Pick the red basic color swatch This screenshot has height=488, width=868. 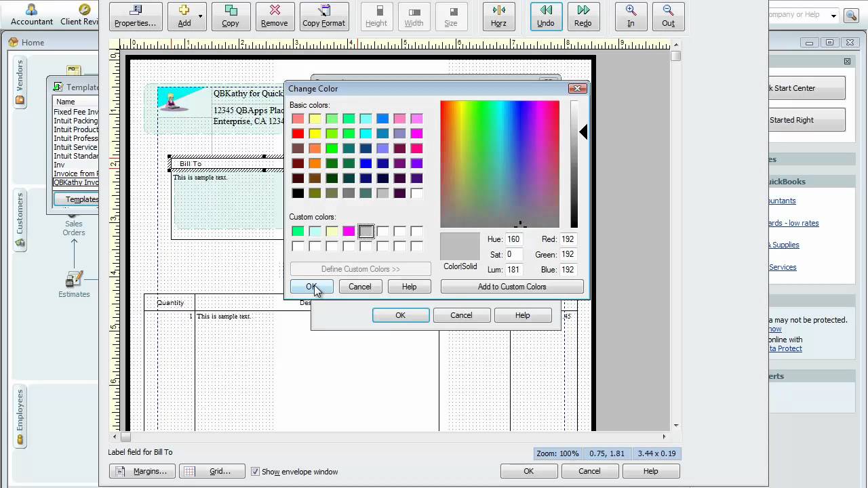[x=298, y=134]
